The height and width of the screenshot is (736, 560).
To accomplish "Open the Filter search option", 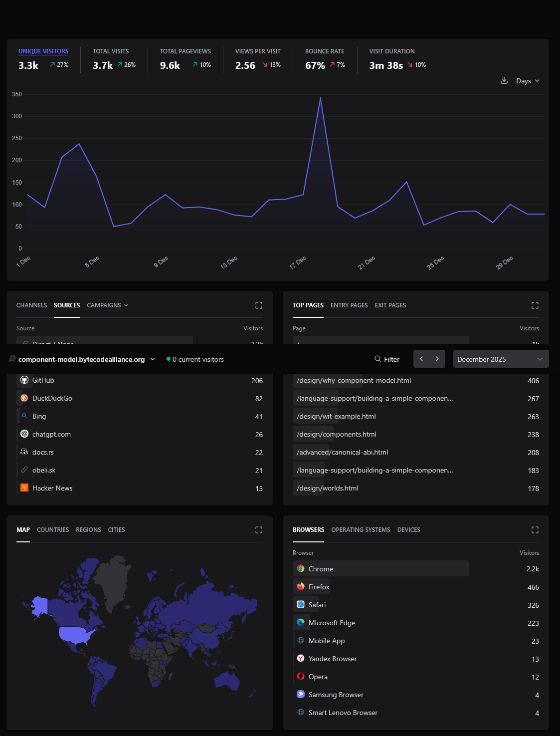I will click(387, 359).
